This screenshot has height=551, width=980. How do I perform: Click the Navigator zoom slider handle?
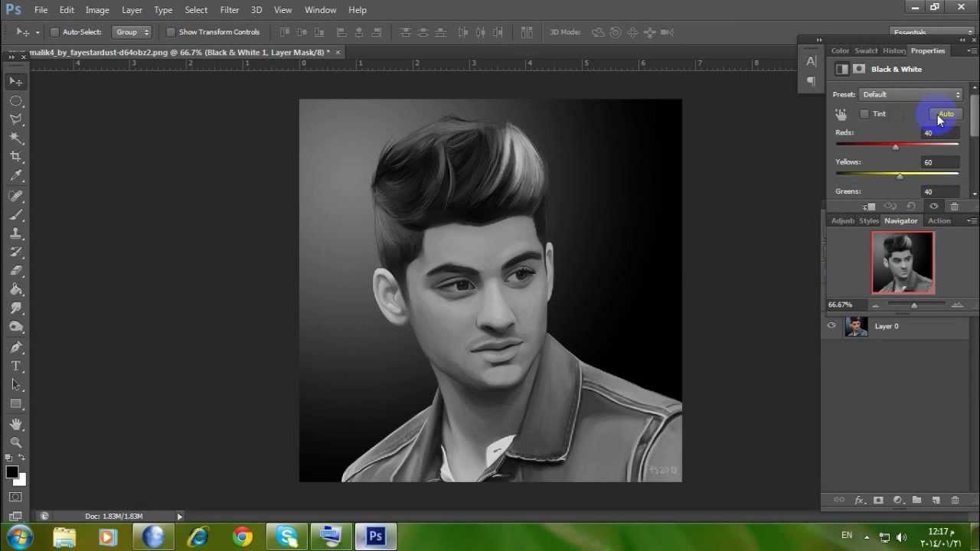(x=913, y=306)
